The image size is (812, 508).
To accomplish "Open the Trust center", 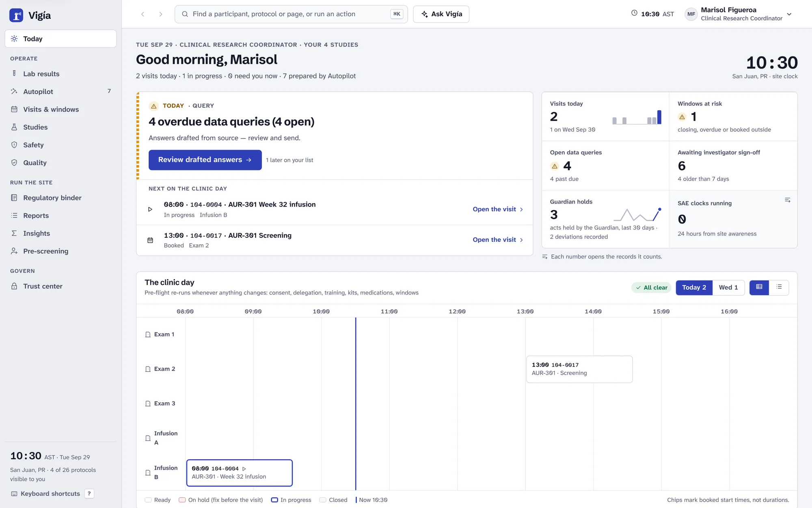I will [x=60, y=286].
